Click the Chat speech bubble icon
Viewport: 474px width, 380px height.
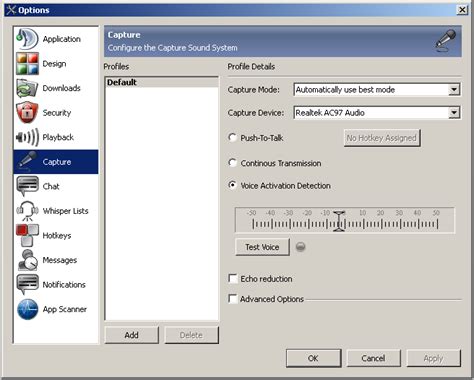pos(27,186)
